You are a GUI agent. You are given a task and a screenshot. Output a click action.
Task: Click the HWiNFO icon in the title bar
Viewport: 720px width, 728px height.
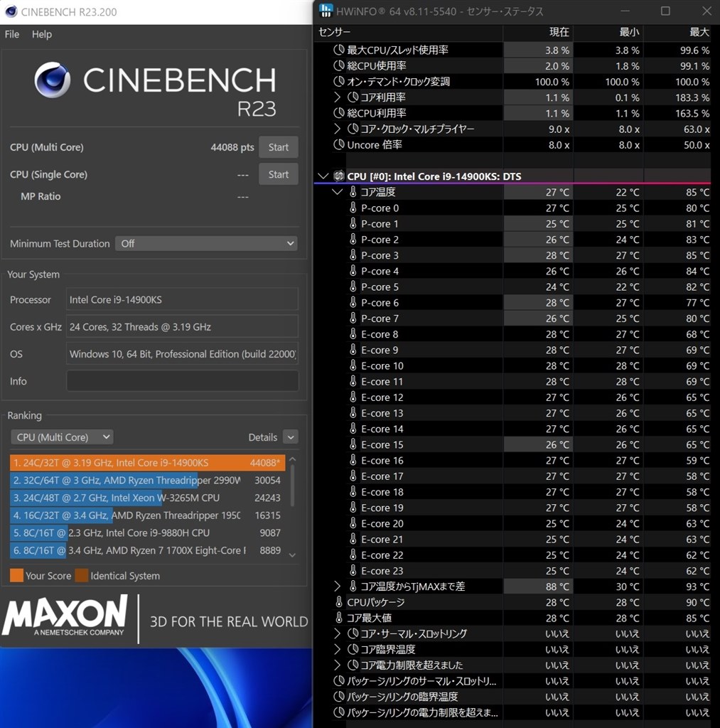click(x=326, y=11)
